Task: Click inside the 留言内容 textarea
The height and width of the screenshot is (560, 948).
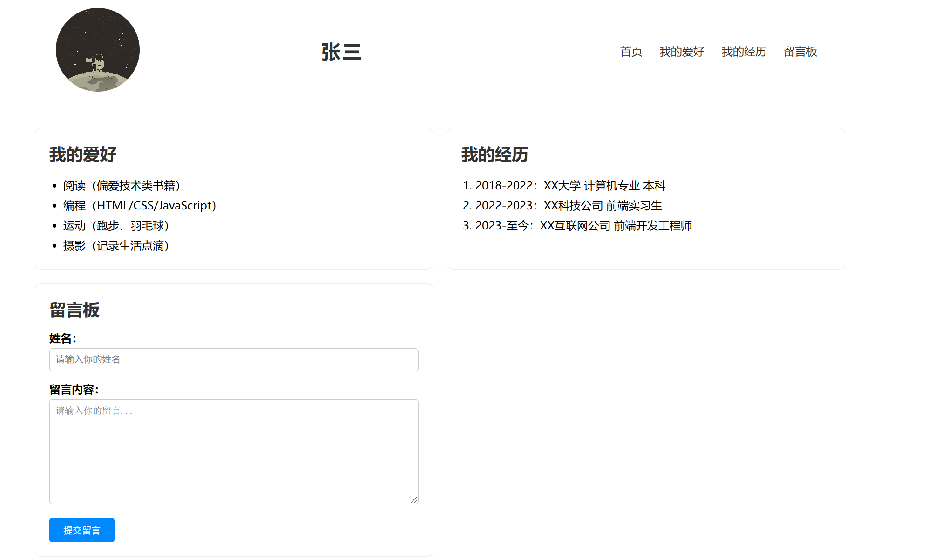Action: 234,452
